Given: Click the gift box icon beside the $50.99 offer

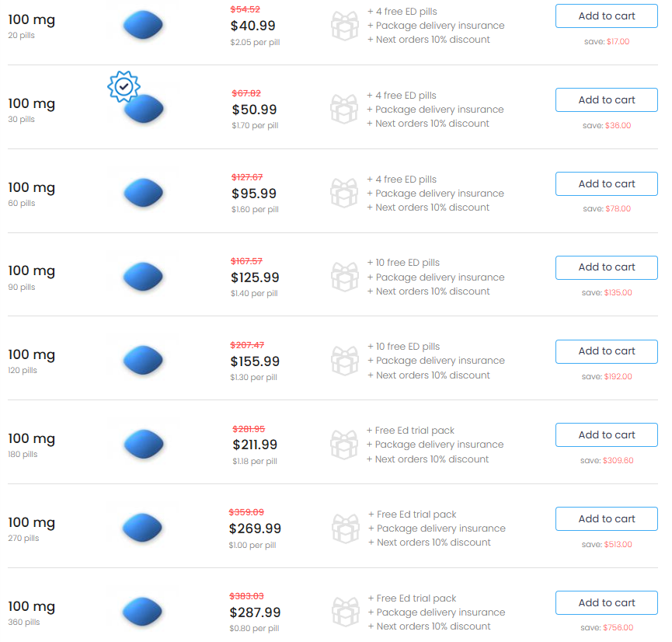Looking at the screenshot, I should click(344, 110).
